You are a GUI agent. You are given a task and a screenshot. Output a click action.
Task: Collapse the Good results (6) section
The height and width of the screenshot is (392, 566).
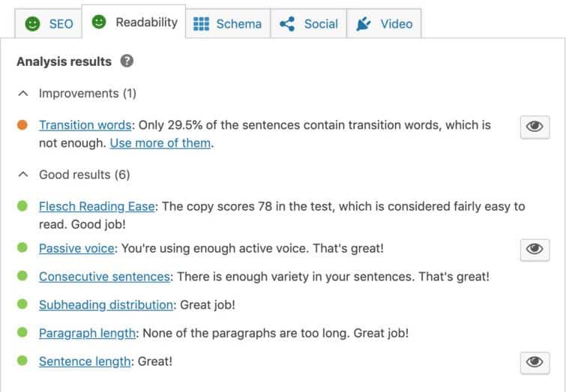pyautogui.click(x=23, y=175)
